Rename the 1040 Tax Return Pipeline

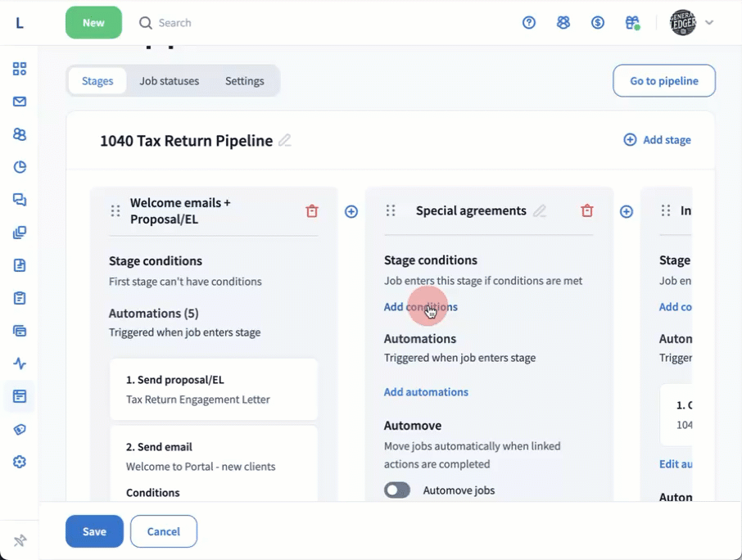point(285,141)
